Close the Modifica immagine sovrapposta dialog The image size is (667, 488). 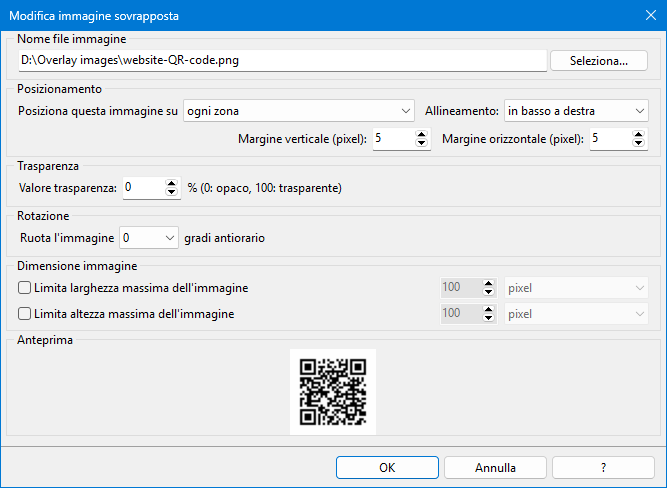(651, 15)
